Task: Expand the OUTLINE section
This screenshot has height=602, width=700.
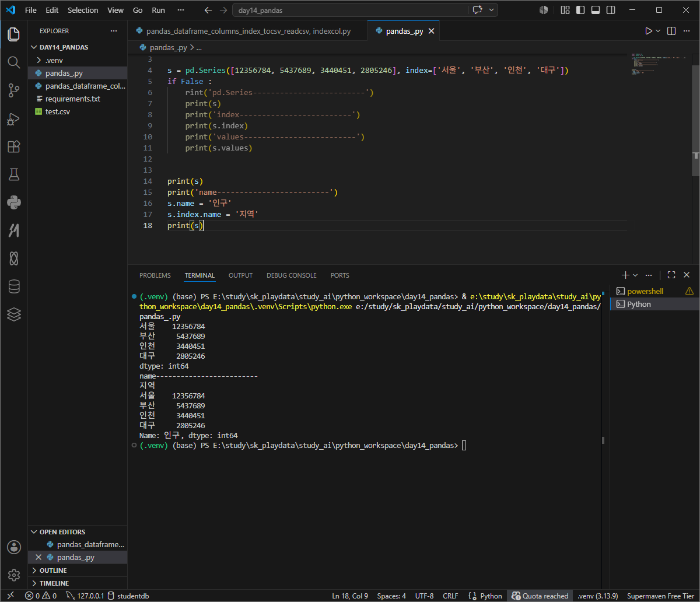Action: point(78,570)
